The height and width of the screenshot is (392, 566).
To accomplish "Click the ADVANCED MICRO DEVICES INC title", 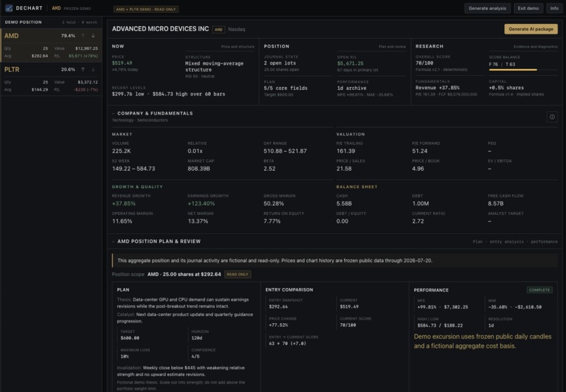I will [x=160, y=29].
